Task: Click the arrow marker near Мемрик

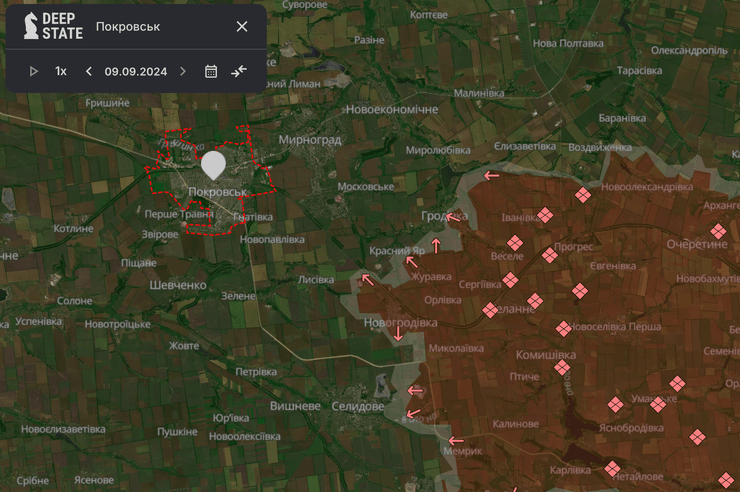Action: pyautogui.click(x=456, y=440)
